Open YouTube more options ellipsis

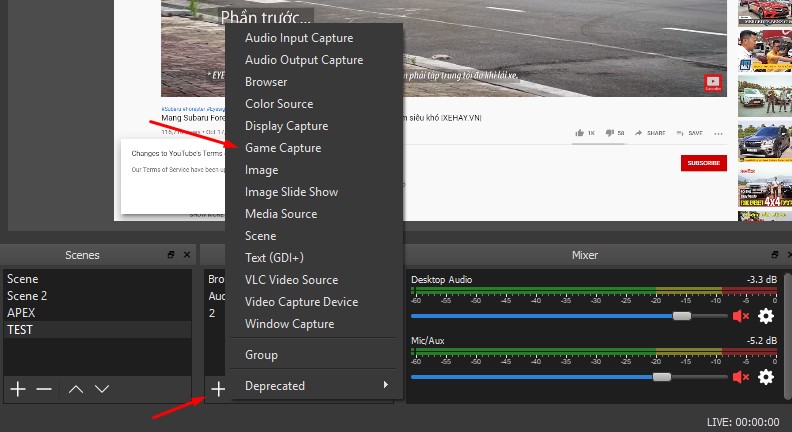tap(718, 133)
